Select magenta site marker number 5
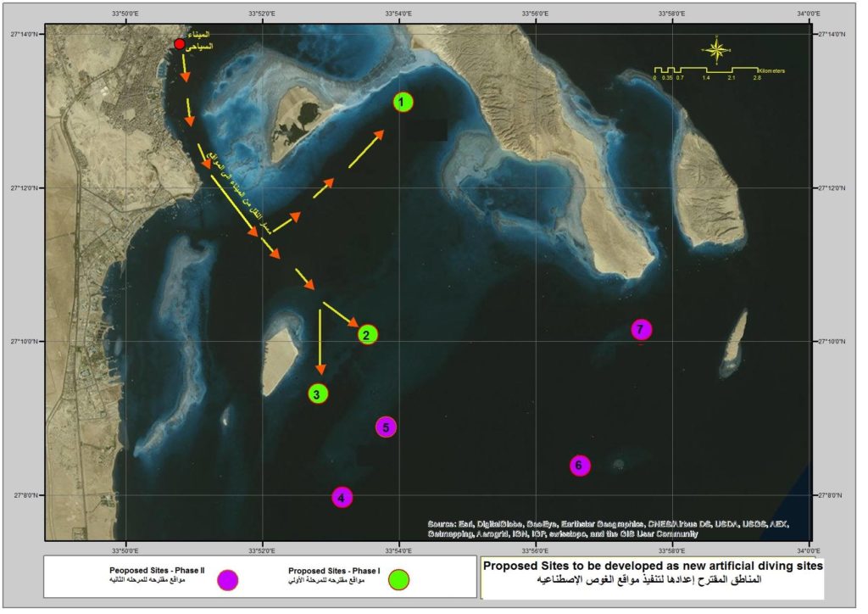Screen dimensions: 868x614 coord(386,427)
